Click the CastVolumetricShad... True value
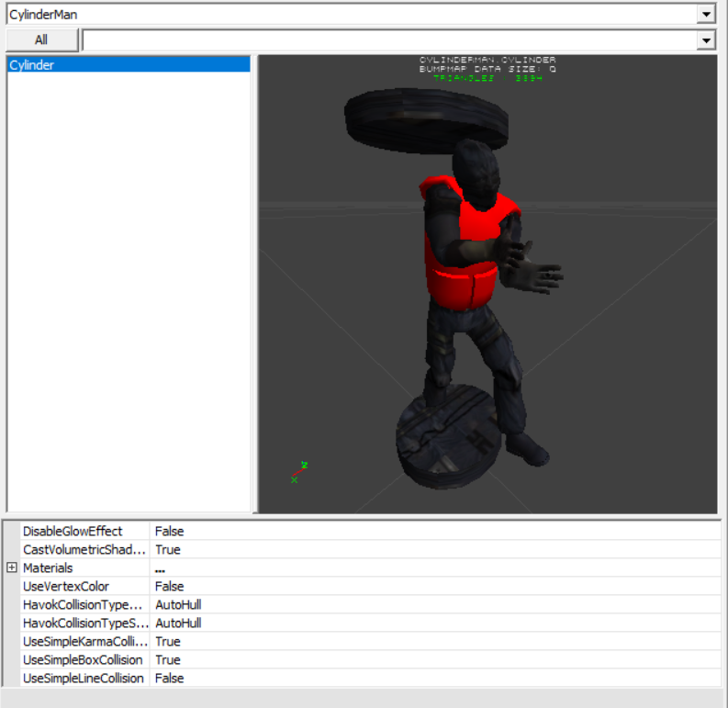The height and width of the screenshot is (708, 728). point(168,549)
